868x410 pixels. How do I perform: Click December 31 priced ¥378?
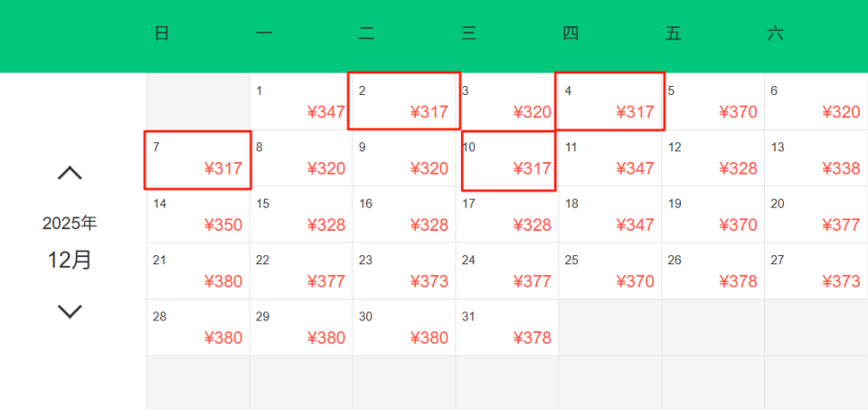507,327
